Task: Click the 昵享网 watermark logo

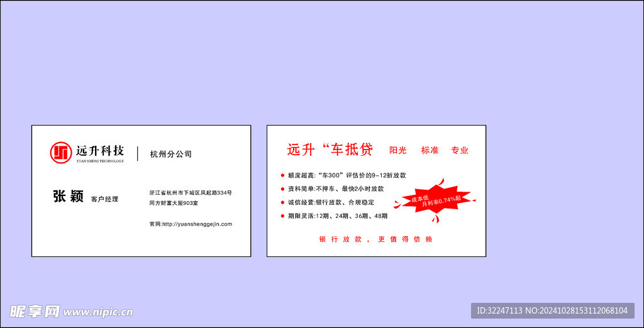Action: coord(35,311)
